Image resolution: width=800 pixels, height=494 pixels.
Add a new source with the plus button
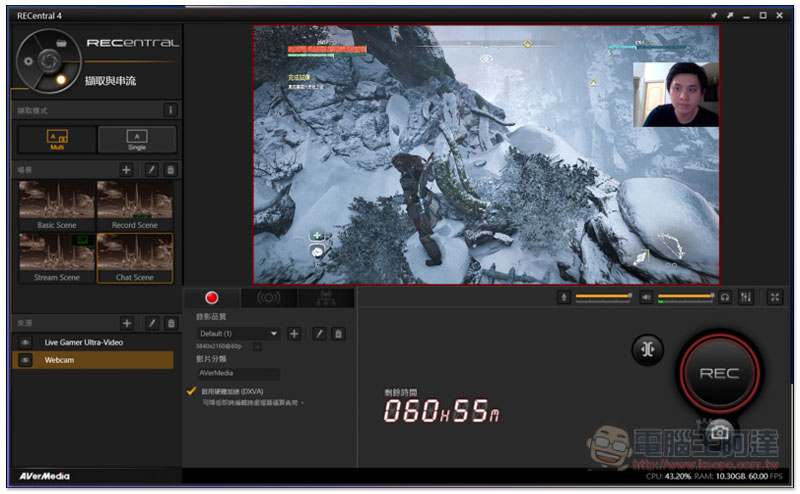click(127, 323)
